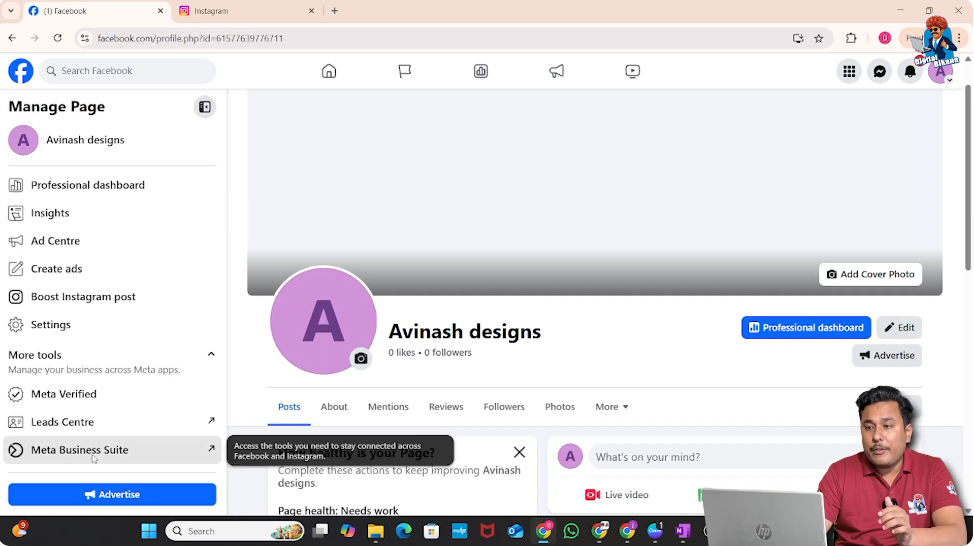
Task: Open the Home feed icon
Action: pyautogui.click(x=329, y=71)
